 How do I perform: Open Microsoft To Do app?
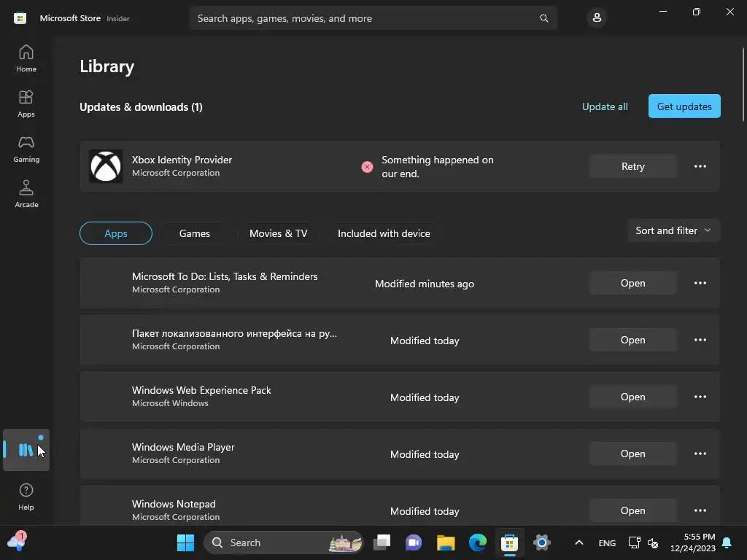point(632,283)
